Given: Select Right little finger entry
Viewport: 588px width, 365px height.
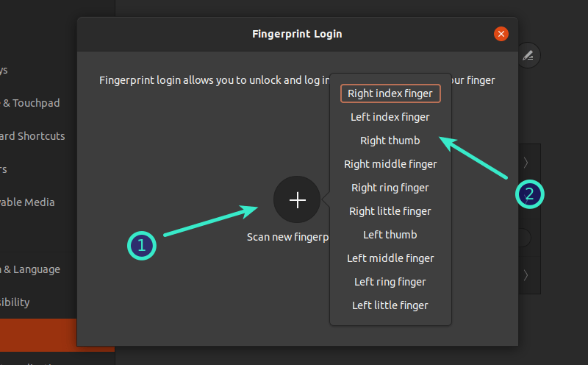Looking at the screenshot, I should pos(390,211).
